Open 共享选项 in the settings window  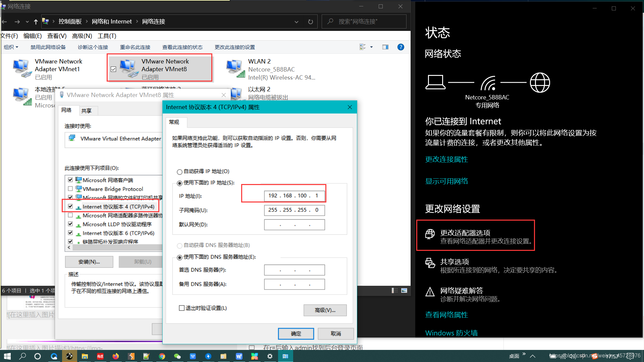(492, 266)
